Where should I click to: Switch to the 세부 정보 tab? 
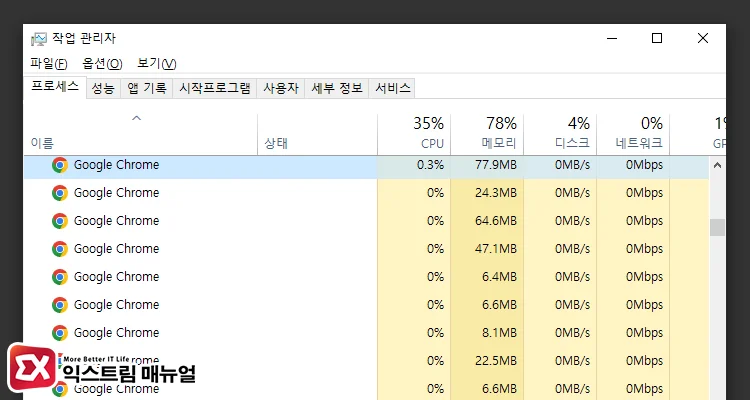[337, 88]
